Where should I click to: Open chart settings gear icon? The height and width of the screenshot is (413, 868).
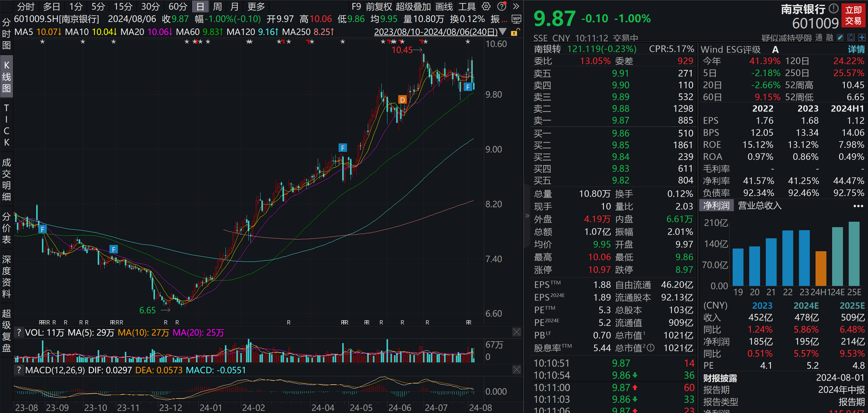[486, 6]
